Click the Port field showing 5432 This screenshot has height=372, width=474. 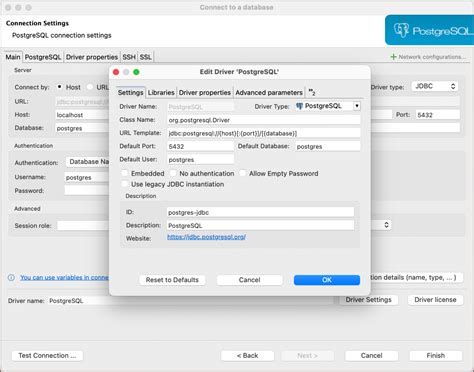click(x=438, y=115)
